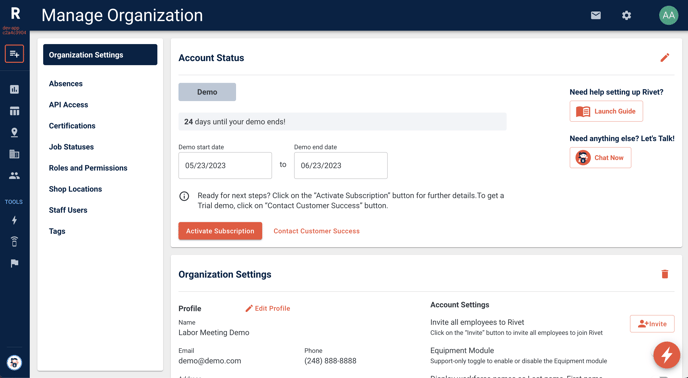The height and width of the screenshot is (378, 688).
Task: Open the building companies icon in sidebar
Action: click(14, 154)
